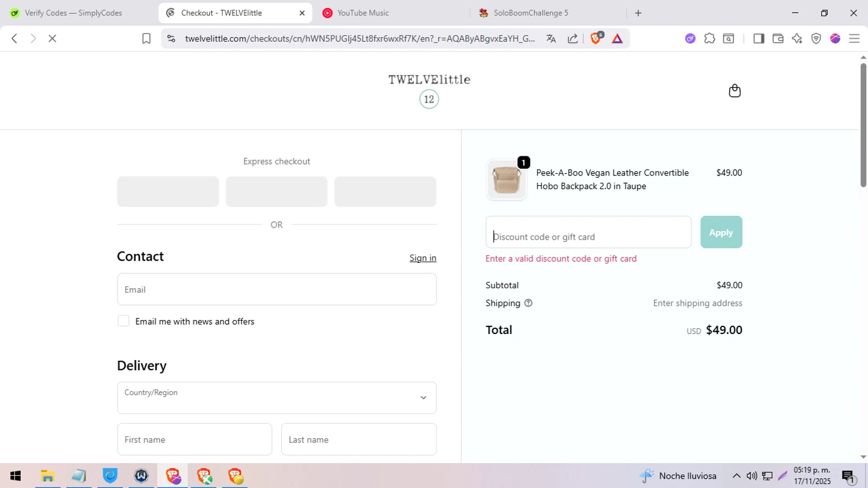Screen dimensions: 868x488
Task: Click the Noche lluviosa weather widget
Action: coord(678,476)
